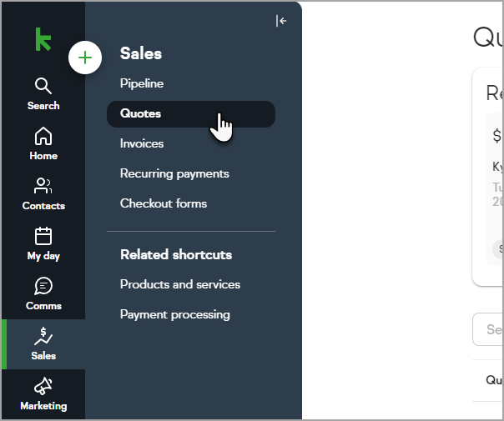The image size is (504, 421).
Task: Select the Sales chart icon
Action: click(x=43, y=336)
